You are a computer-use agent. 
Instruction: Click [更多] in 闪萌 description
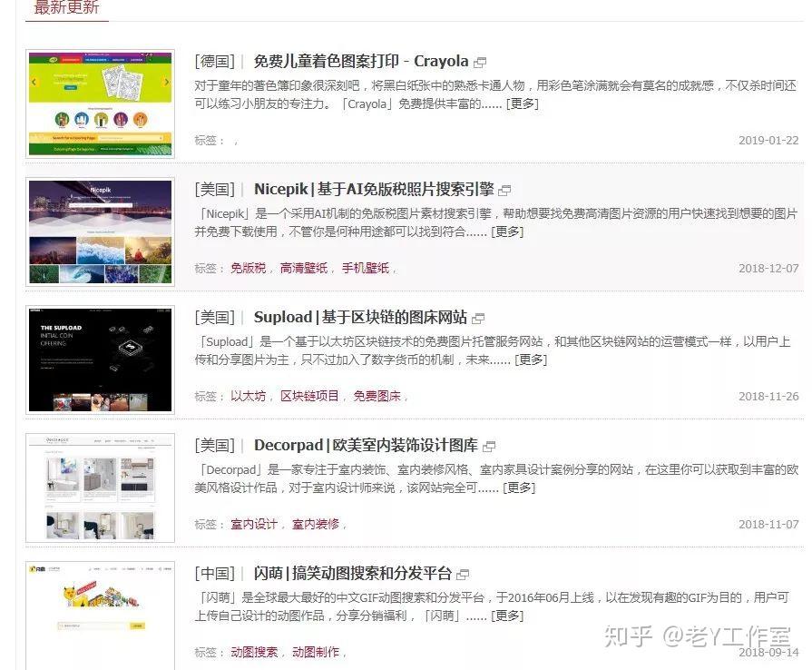point(507,616)
